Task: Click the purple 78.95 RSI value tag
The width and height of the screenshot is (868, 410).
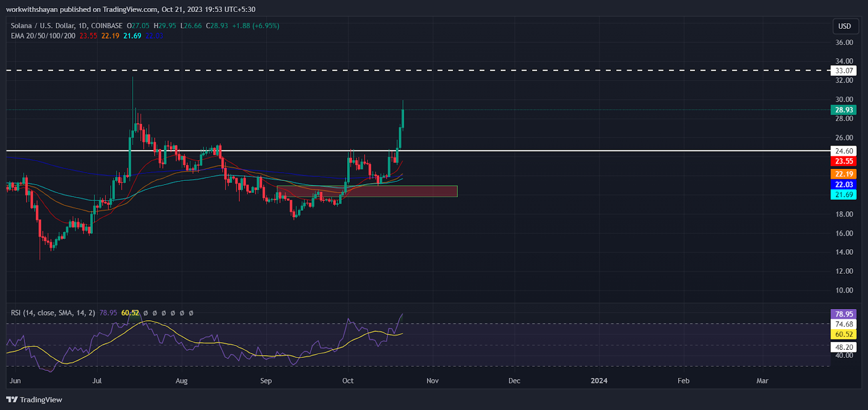Action: point(844,314)
